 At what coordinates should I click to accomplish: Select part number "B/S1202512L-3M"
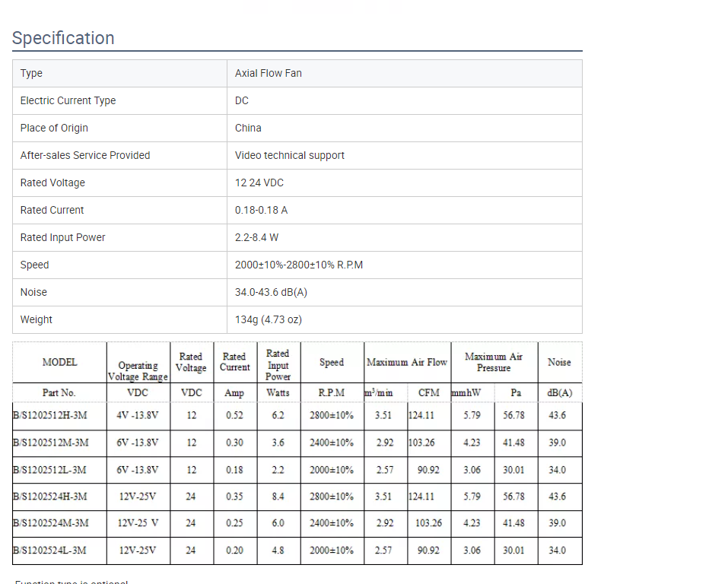[49, 470]
